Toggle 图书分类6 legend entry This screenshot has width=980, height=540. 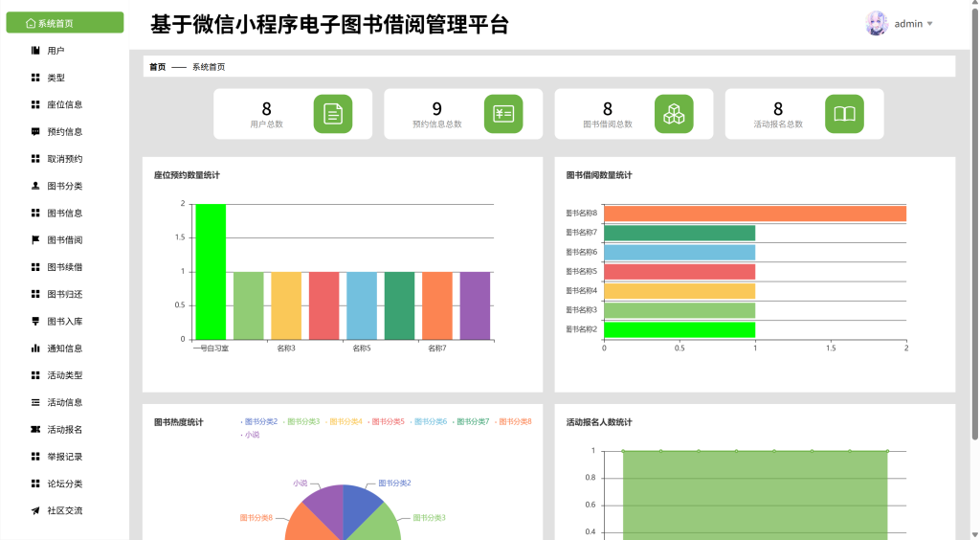point(429,422)
